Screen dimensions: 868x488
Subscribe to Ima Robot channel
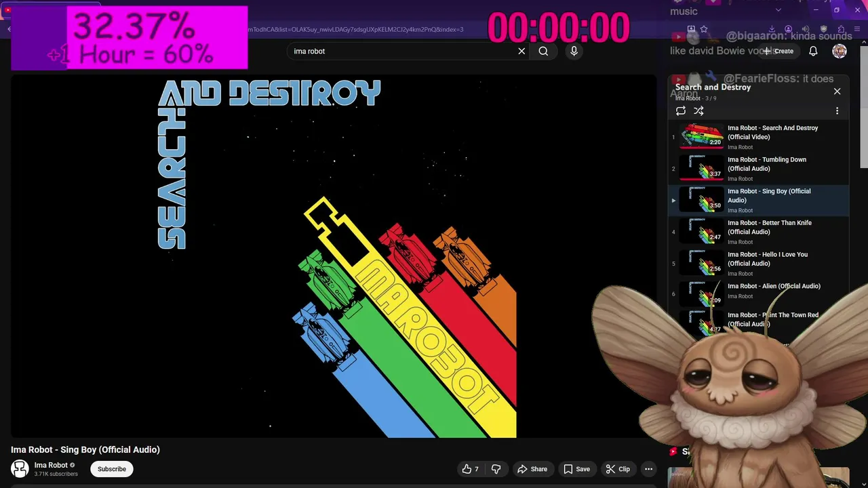pyautogui.click(x=112, y=469)
